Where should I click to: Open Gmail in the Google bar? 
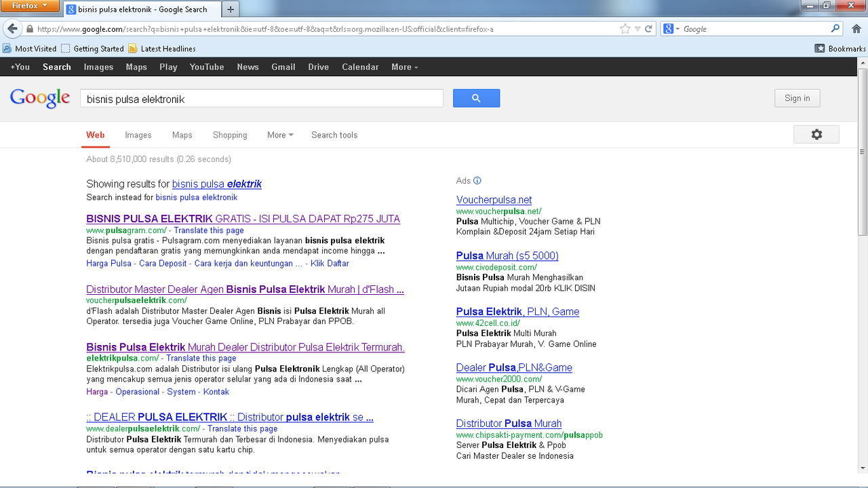point(283,67)
